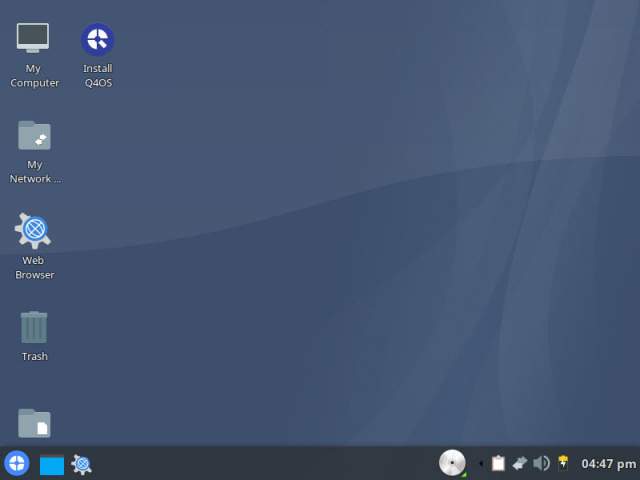Image resolution: width=640 pixels, height=480 pixels.
Task: Click the 04:47 pm clock
Action: coord(609,464)
